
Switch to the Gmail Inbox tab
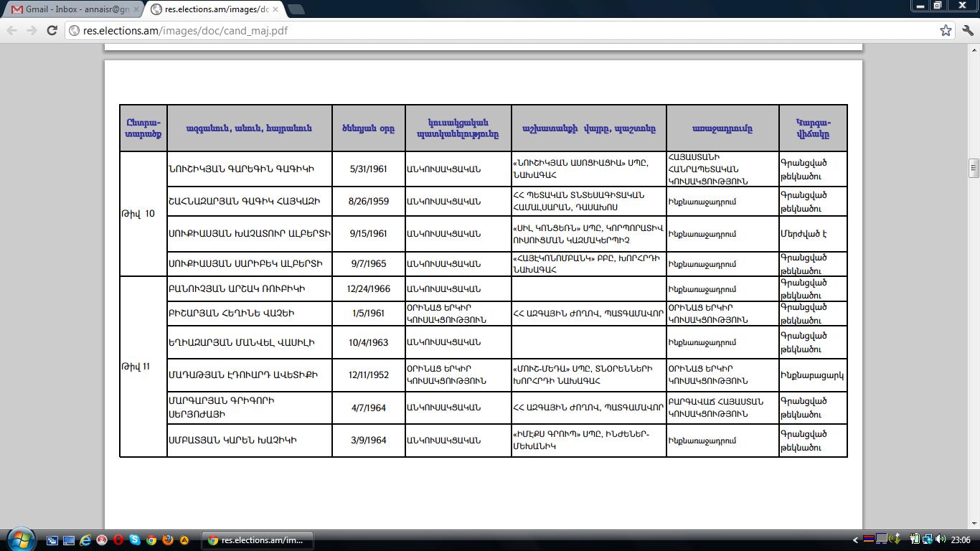[x=72, y=9]
